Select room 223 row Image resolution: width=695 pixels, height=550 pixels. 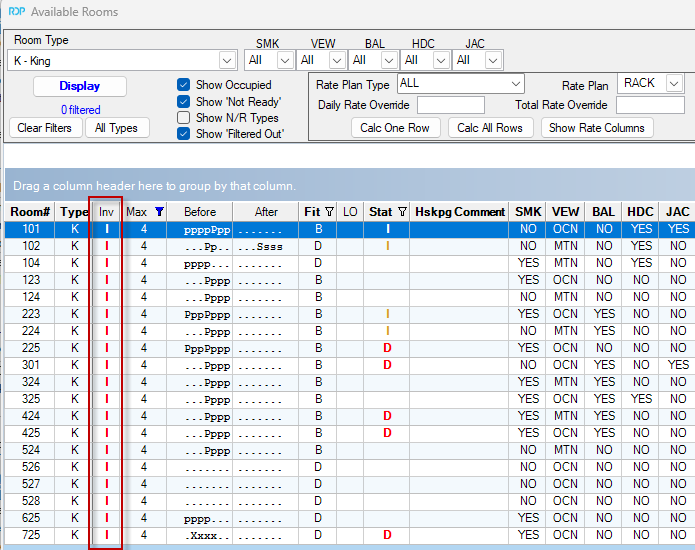[350, 314]
